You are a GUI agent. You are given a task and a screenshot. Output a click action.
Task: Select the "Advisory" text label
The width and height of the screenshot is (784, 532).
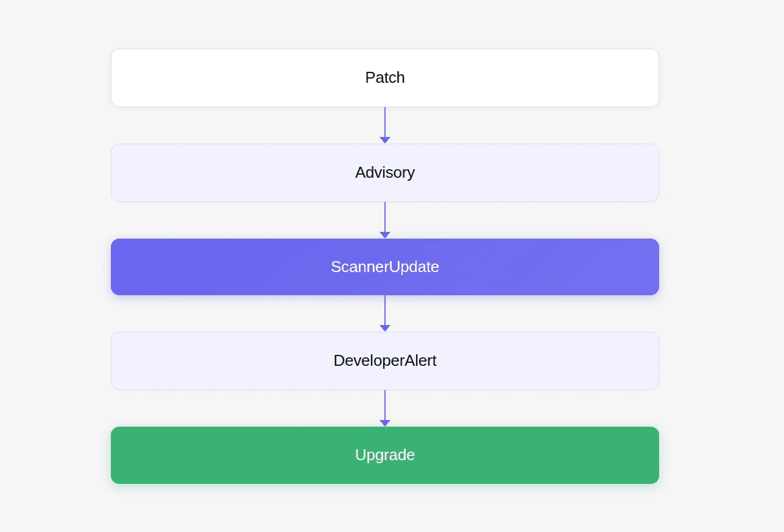385,173
